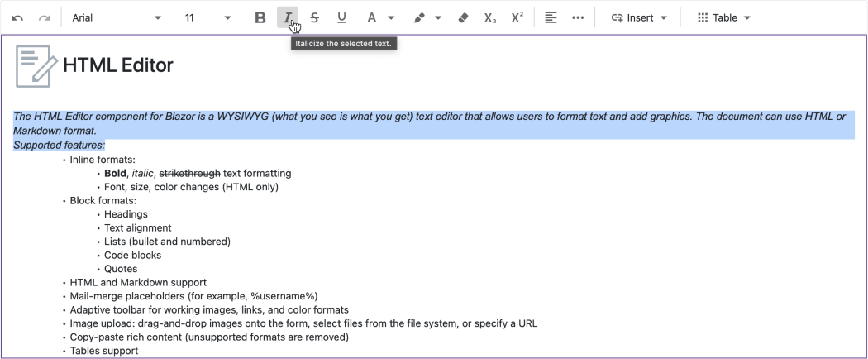Image resolution: width=868 pixels, height=359 pixels.
Task: Open the Arial font family combo box
Action: point(117,17)
